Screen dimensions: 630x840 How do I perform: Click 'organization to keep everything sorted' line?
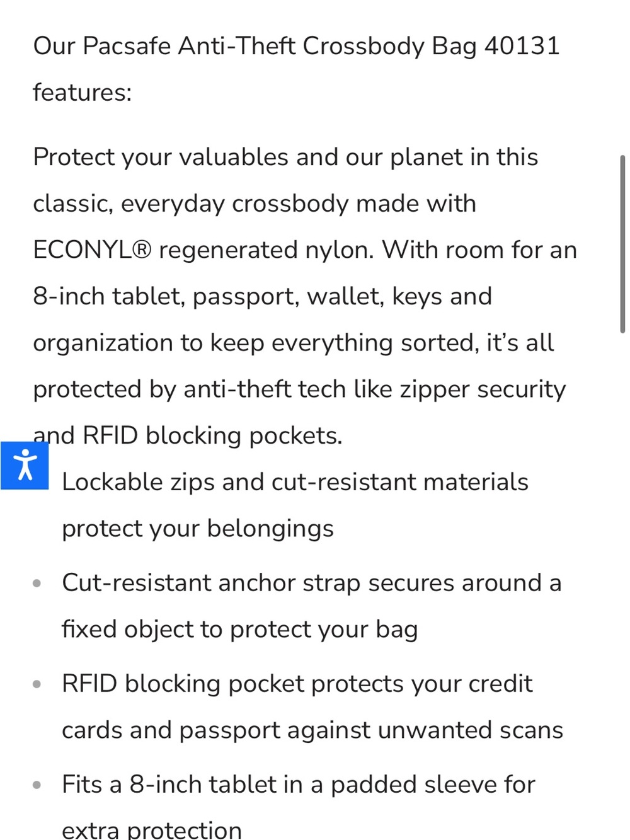tap(294, 343)
